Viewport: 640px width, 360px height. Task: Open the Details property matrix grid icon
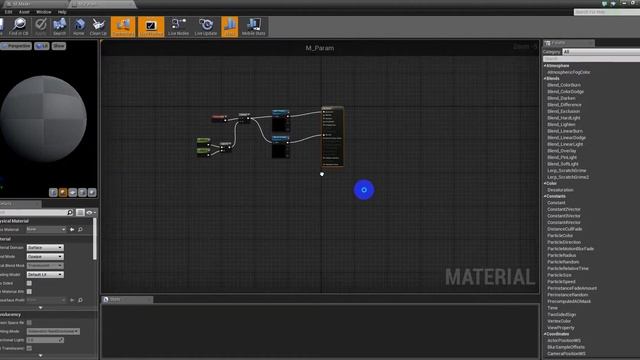[80, 212]
